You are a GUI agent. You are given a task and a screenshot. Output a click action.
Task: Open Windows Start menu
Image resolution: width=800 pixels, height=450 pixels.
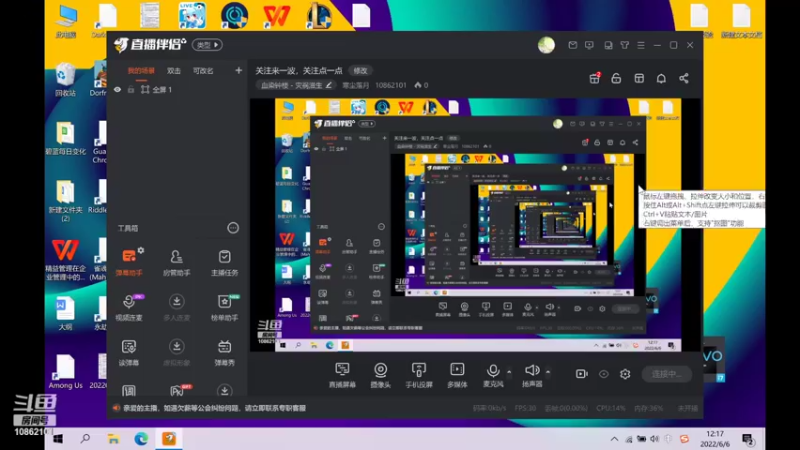click(58, 439)
